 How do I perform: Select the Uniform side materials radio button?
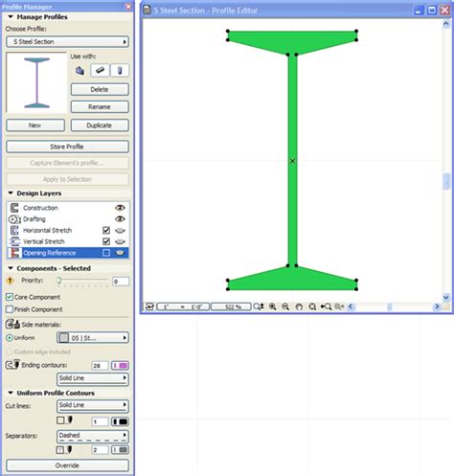click(x=10, y=338)
